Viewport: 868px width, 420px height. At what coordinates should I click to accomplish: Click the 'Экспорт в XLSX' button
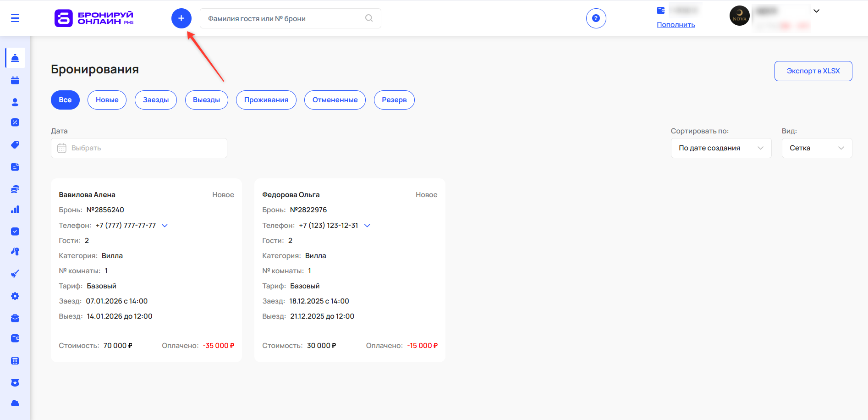(813, 71)
